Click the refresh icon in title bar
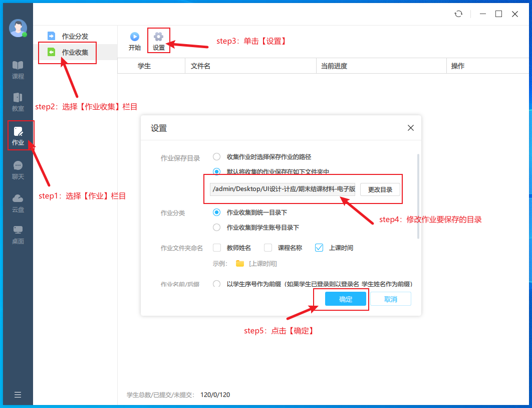Viewport: 532px width, 408px height. (458, 14)
